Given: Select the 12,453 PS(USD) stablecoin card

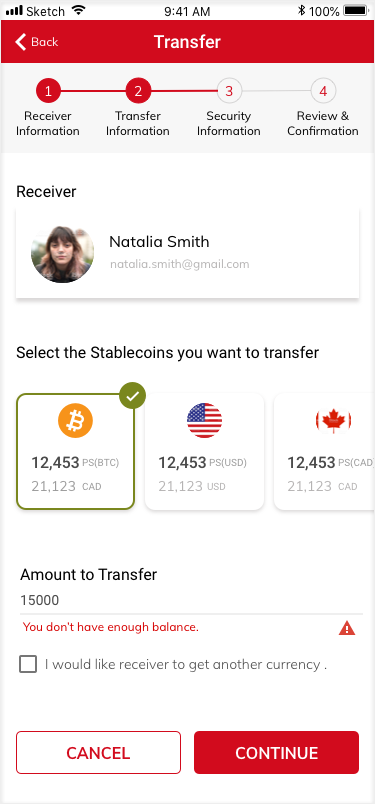Looking at the screenshot, I should (x=205, y=451).
